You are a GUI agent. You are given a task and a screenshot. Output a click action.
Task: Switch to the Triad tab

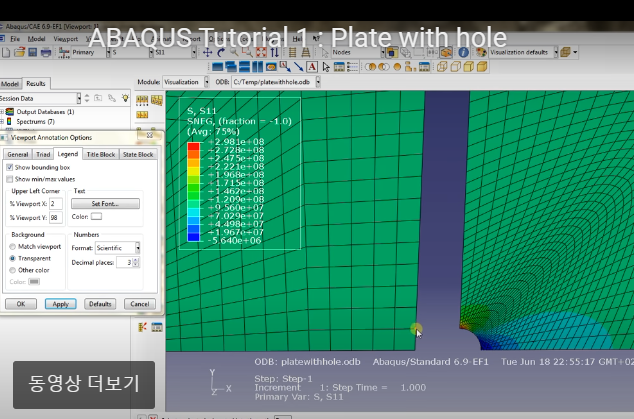43,154
